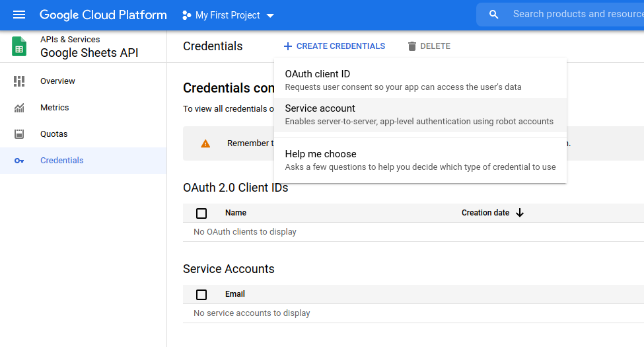Click the downward sort arrow beside Creation date

pyautogui.click(x=520, y=213)
